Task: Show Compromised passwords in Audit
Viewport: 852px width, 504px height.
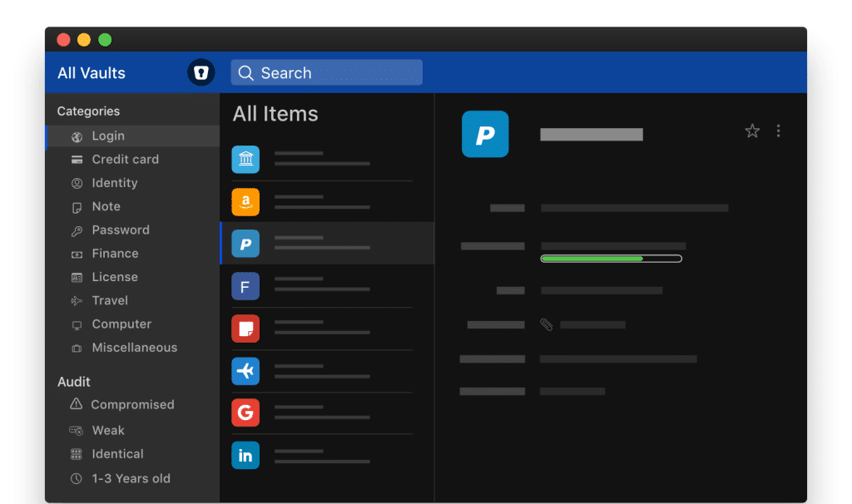Action: coord(131,405)
